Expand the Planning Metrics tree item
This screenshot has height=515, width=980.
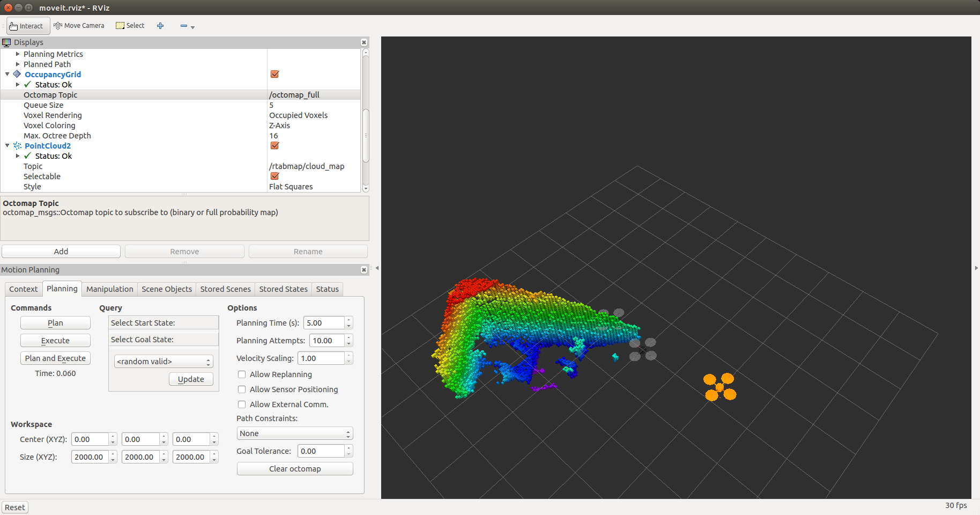[x=18, y=54]
